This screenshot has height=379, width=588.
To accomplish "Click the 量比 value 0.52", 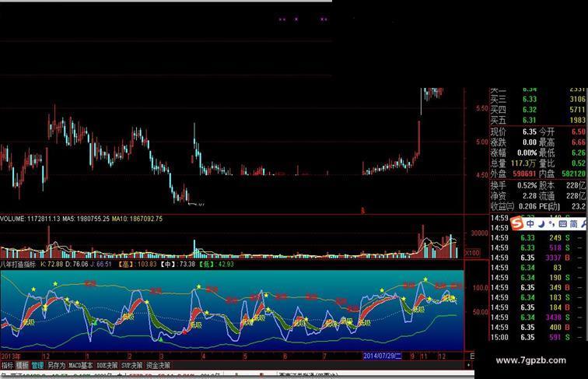I will 579,163.
